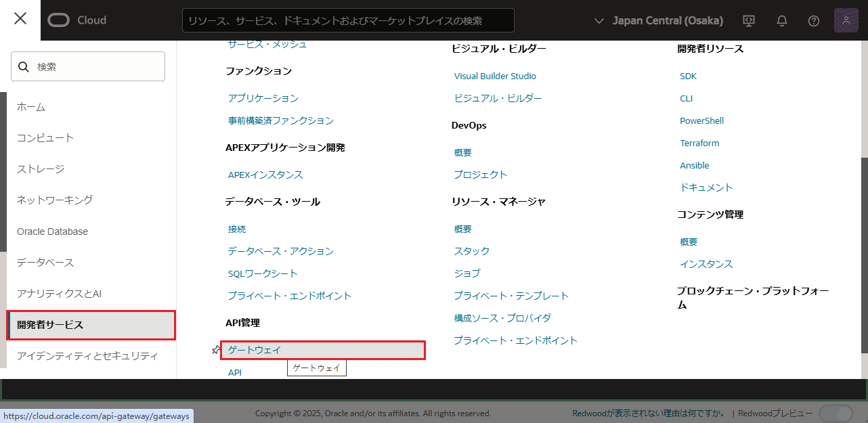The width and height of the screenshot is (868, 423).
Task: Open the APEXインスタンス link
Action: (x=265, y=175)
